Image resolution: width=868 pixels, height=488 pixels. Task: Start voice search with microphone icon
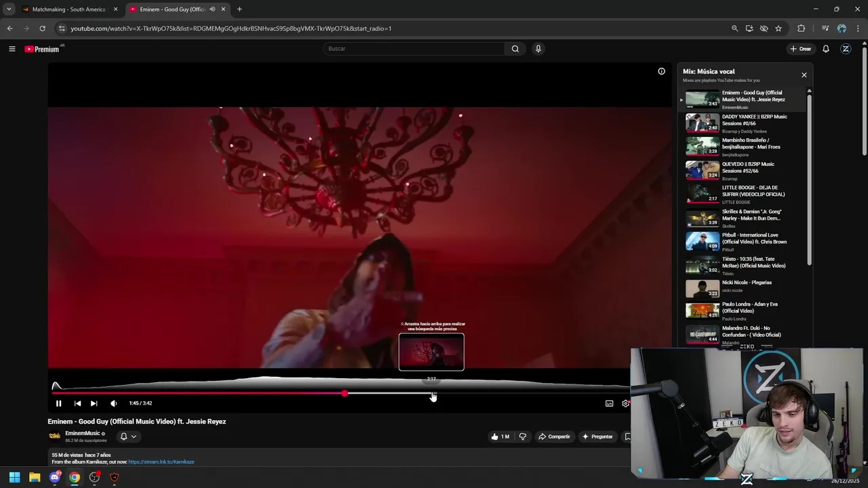[538, 49]
